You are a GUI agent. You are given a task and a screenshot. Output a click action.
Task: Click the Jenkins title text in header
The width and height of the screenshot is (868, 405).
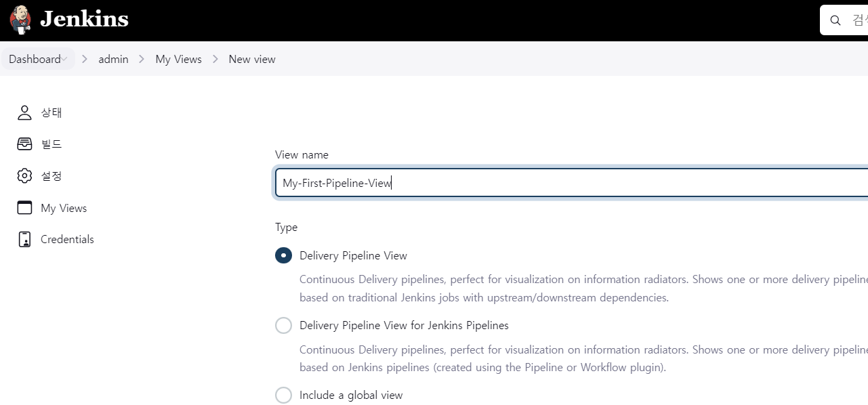coord(84,19)
